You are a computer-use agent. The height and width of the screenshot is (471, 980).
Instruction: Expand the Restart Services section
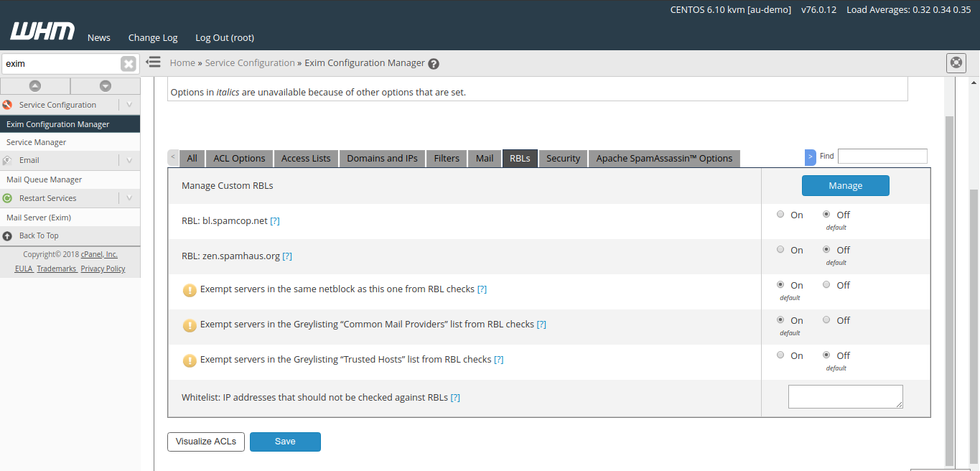129,197
